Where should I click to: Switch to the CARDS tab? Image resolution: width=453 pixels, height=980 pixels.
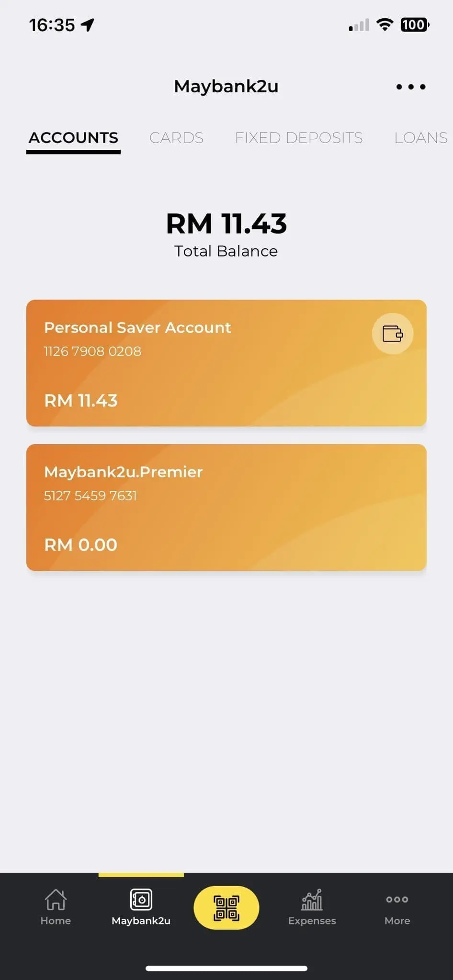point(176,138)
